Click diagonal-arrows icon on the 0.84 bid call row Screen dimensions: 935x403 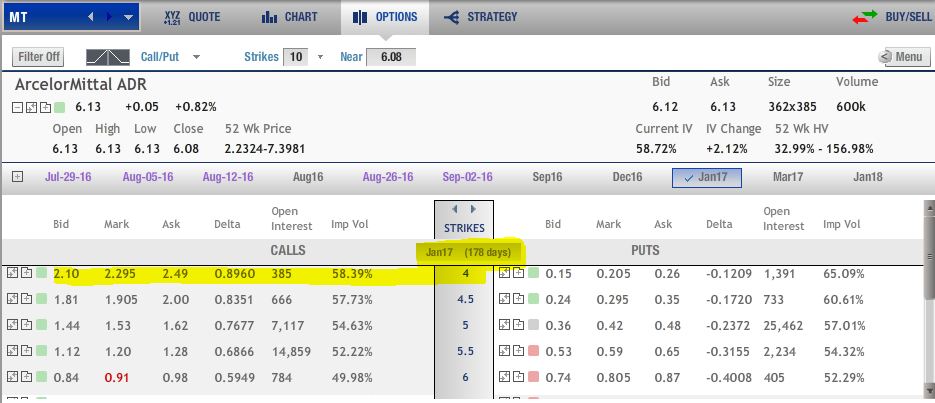pos(12,377)
